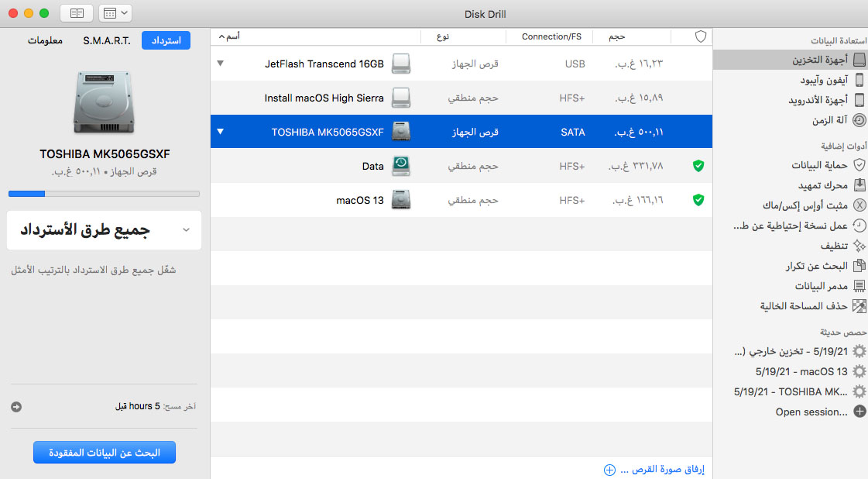
Task: Switch to the معلومات info tab
Action: (x=45, y=40)
